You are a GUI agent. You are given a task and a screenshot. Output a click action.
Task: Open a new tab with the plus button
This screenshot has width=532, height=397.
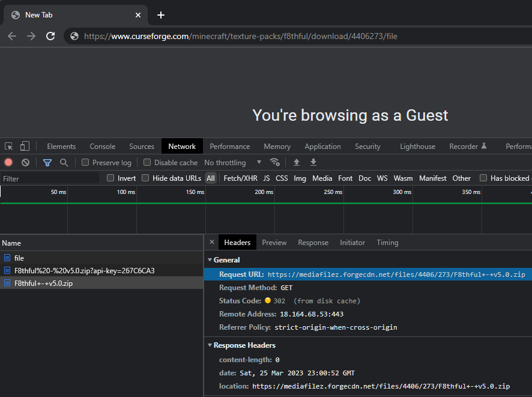tap(161, 15)
